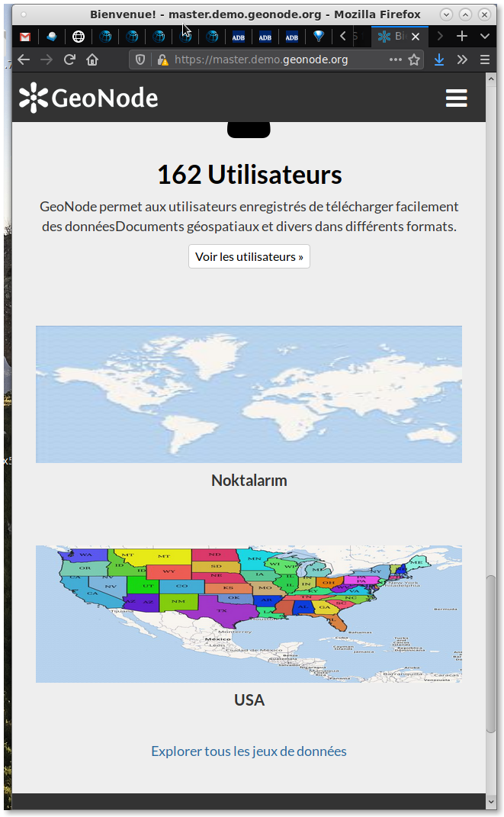The image size is (504, 817).
Task: Maximize the Firefox window
Action: [x=465, y=14]
